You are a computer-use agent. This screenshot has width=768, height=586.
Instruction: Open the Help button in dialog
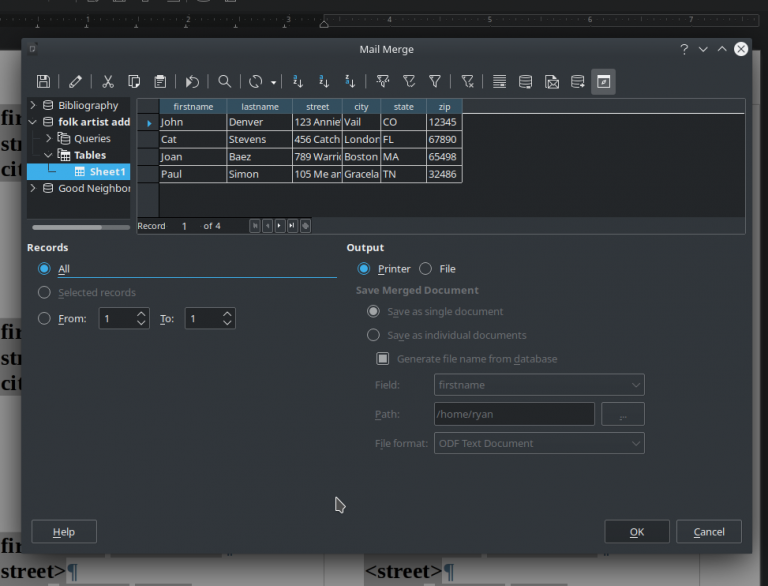(x=64, y=532)
